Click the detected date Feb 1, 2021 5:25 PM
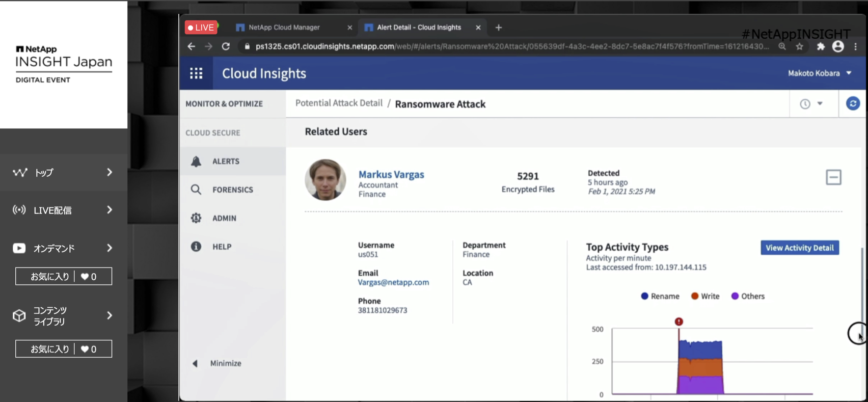This screenshot has height=402, width=868. [621, 192]
